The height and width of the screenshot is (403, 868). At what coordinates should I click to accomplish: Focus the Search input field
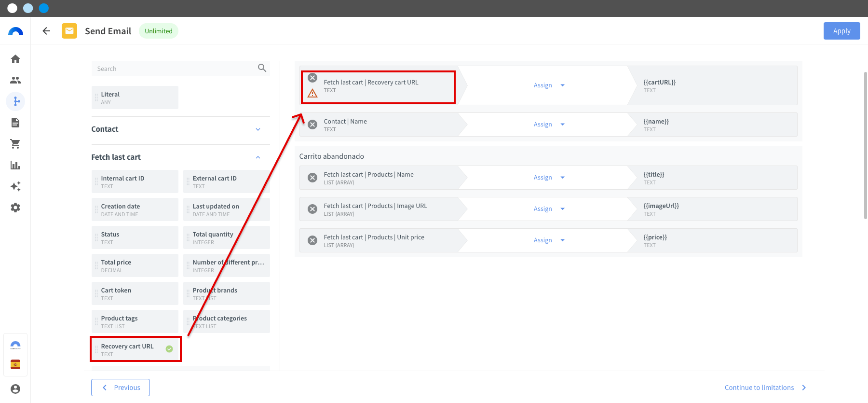tap(174, 69)
